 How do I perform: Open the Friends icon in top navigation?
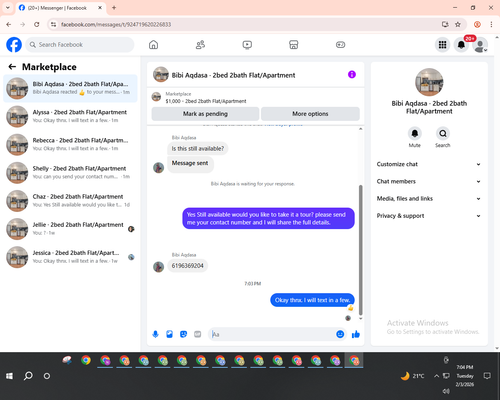200,45
